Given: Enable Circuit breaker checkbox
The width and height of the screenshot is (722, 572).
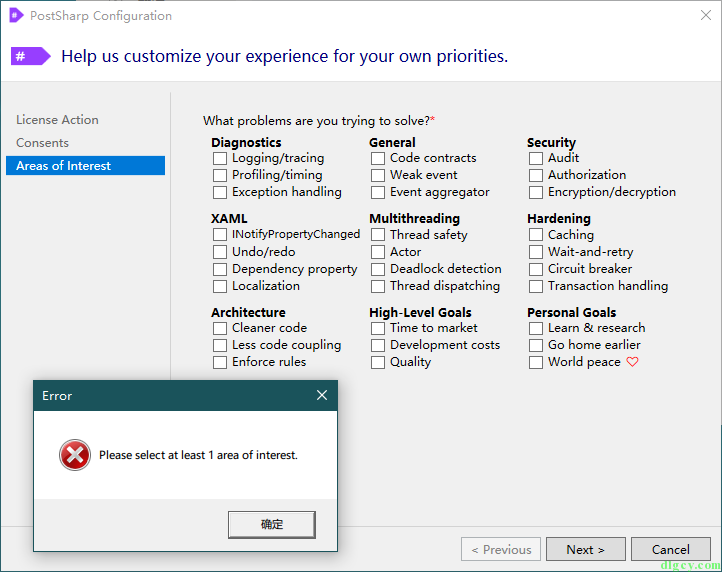Looking at the screenshot, I should (536, 269).
